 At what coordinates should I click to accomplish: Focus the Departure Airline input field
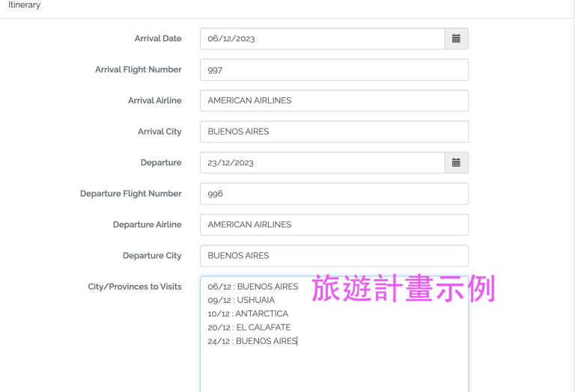[334, 224]
